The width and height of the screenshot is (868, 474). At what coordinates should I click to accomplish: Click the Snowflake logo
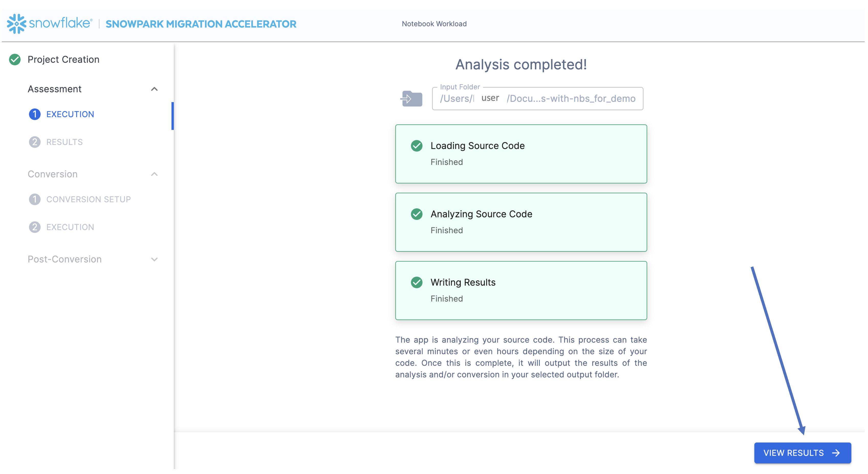click(x=16, y=24)
